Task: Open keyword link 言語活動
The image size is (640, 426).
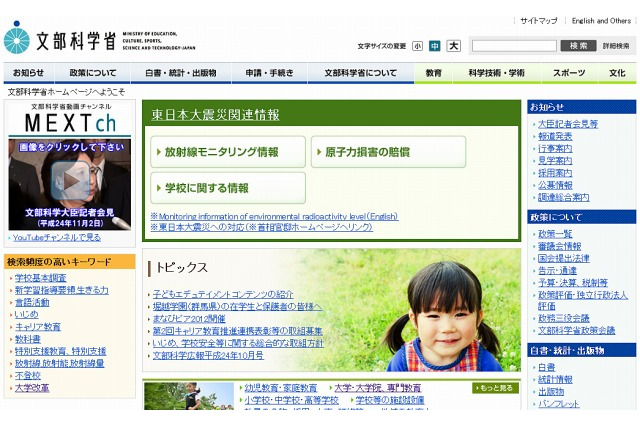Action: (32, 302)
